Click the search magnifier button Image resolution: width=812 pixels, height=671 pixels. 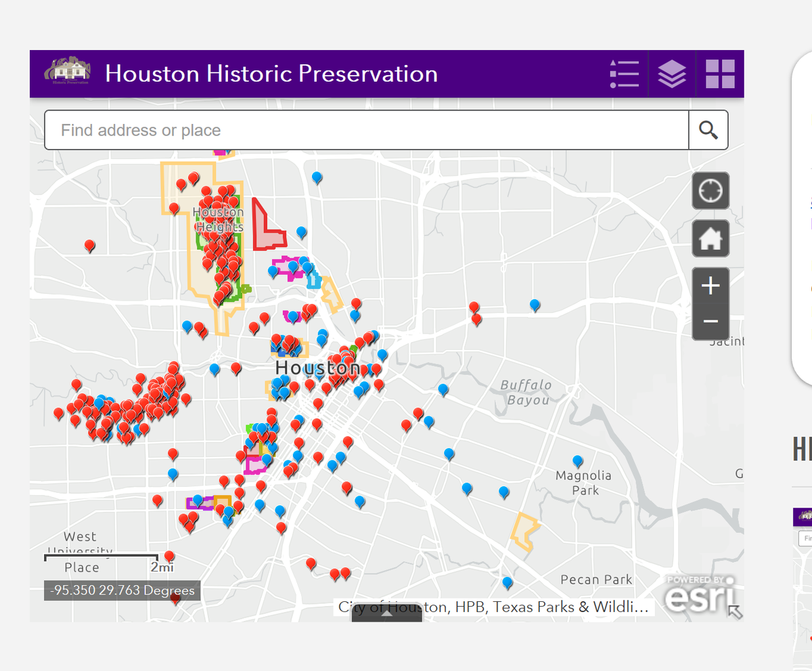pyautogui.click(x=708, y=130)
